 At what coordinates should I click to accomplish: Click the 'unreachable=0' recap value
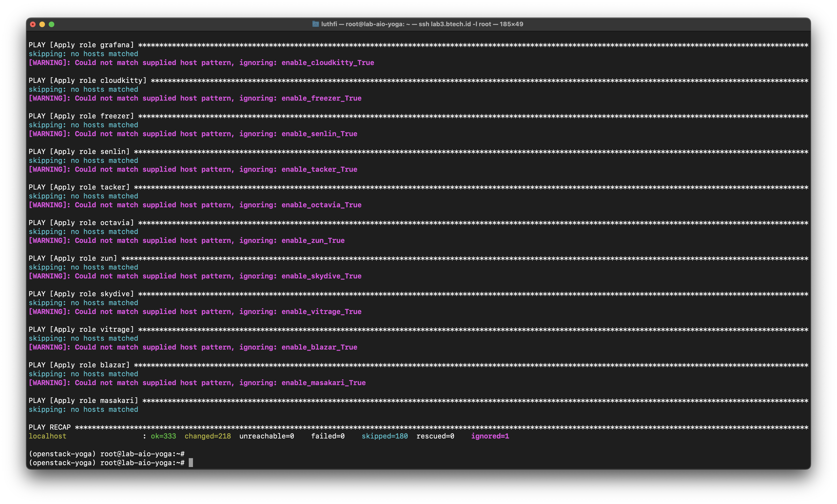click(x=267, y=436)
